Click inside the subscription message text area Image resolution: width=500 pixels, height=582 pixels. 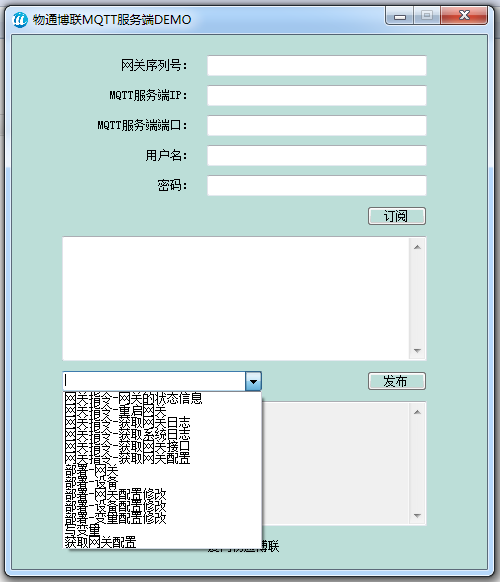[x=236, y=298]
